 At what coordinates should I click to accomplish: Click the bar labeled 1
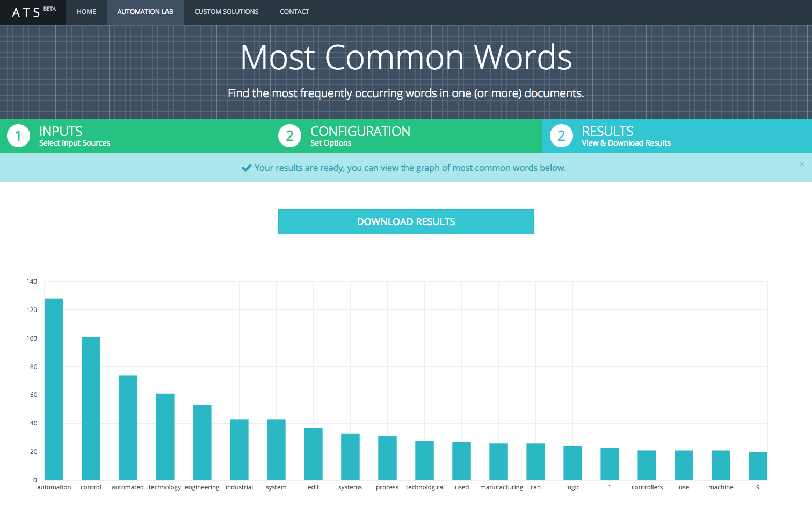point(610,464)
